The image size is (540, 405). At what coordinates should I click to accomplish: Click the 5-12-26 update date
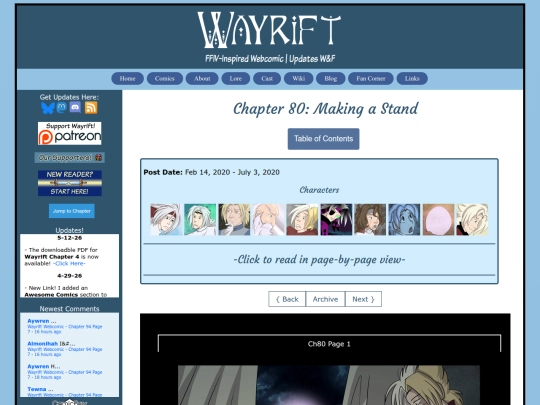(x=70, y=238)
